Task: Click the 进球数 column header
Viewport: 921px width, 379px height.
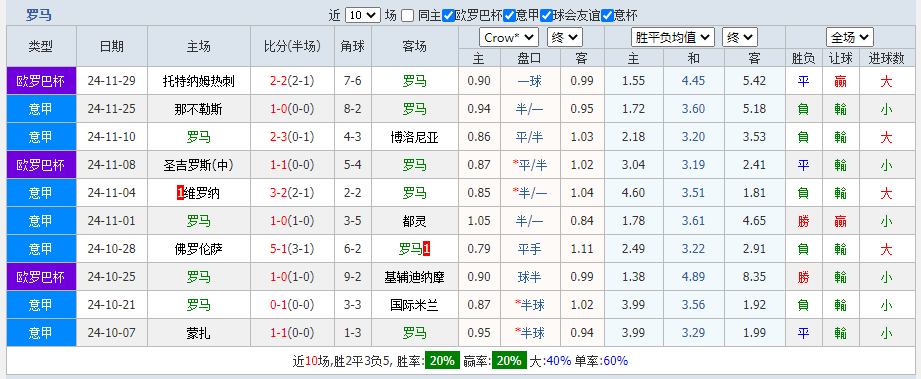Action: pyautogui.click(x=886, y=58)
